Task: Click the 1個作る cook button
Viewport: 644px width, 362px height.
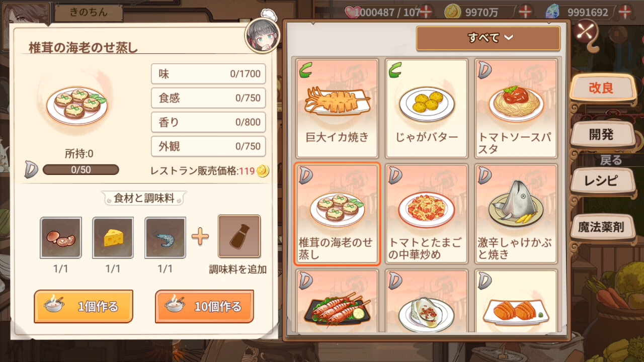Action: coord(84,306)
